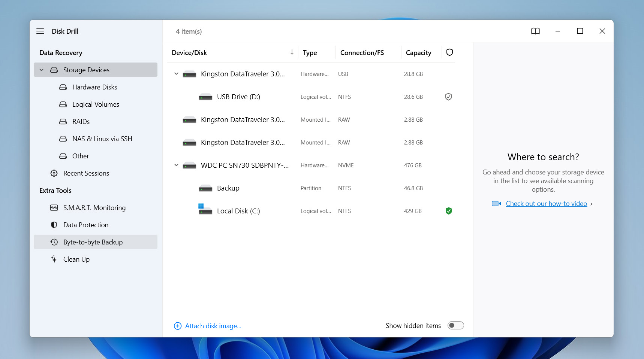Click the Hardware Disks drive icon
Viewport: 644px width, 359px height.
pos(63,87)
